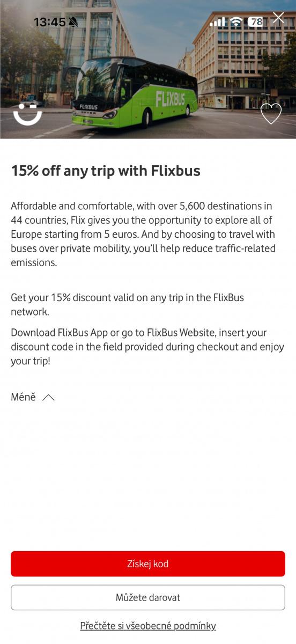
Task: Tap the Download FlixBus App instructions text
Action: [147, 347]
